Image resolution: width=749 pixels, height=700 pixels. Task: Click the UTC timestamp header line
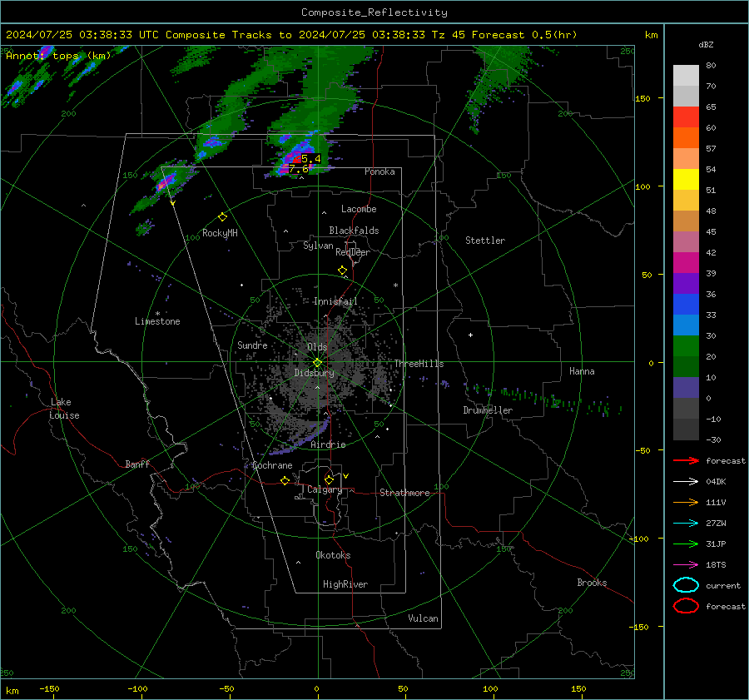pyautogui.click(x=291, y=35)
